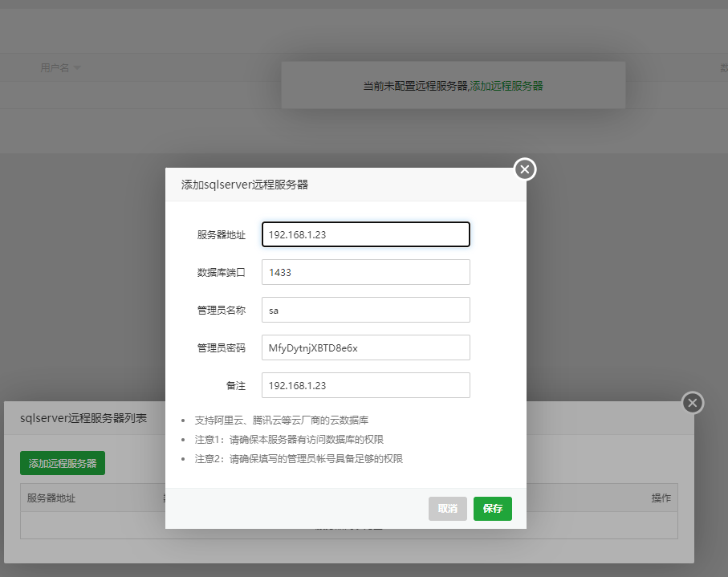This screenshot has height=577, width=728.
Task: Click the 管理员密码 password field
Action: click(x=366, y=347)
